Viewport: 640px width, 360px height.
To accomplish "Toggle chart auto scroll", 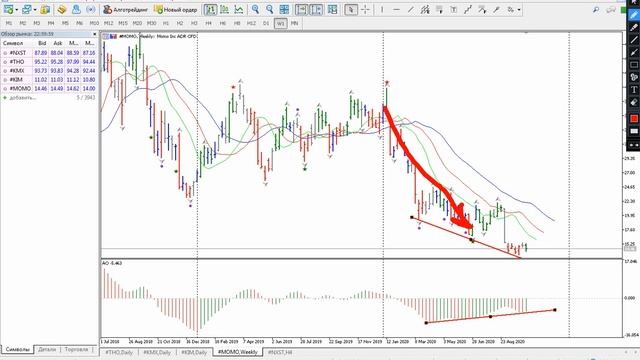I will coord(301,9).
